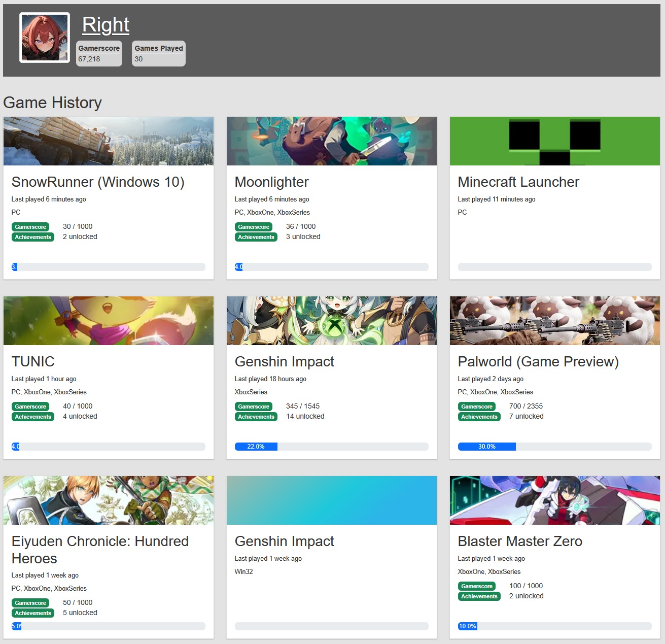
Task: Click "14 unlocked" on Genshin Impact card
Action: click(x=305, y=416)
